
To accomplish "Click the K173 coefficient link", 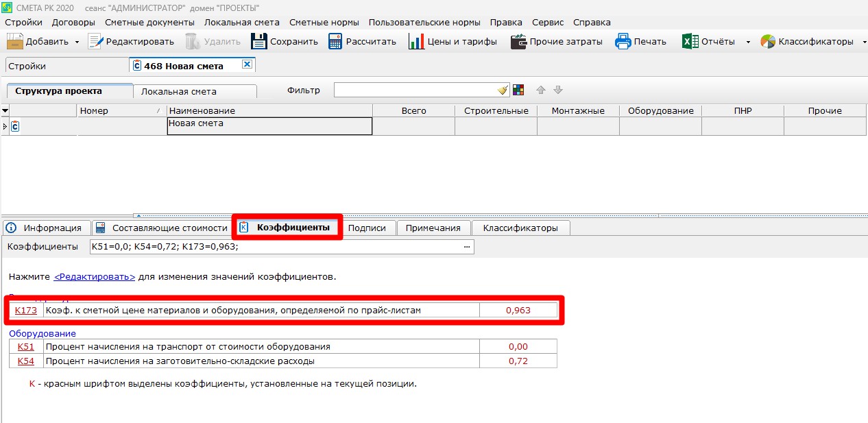I will (x=26, y=311).
